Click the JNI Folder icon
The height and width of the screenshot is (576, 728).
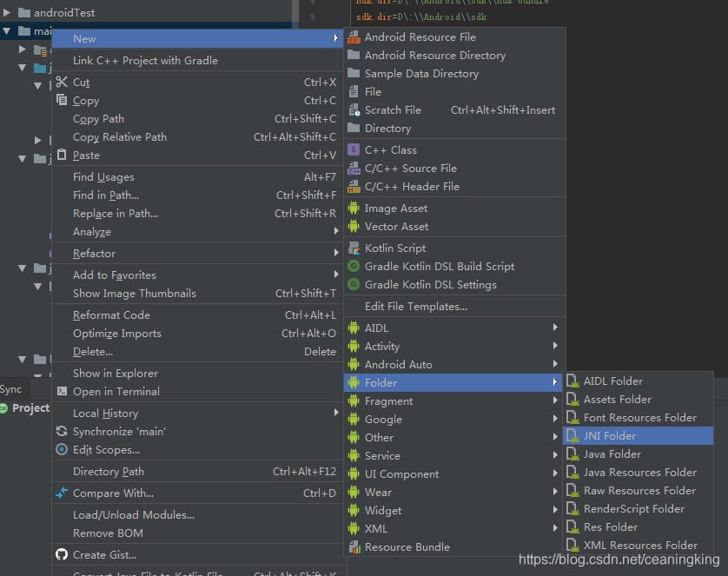572,436
